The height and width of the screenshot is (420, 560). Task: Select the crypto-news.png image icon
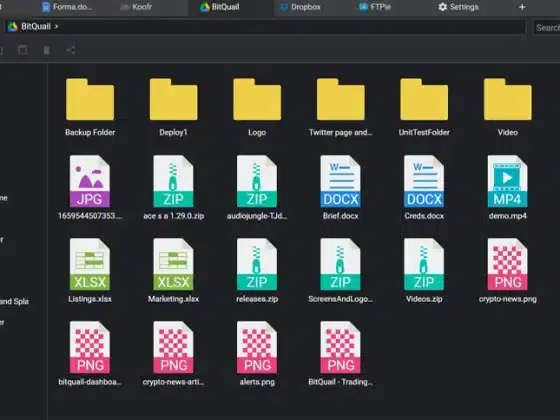coord(508,264)
